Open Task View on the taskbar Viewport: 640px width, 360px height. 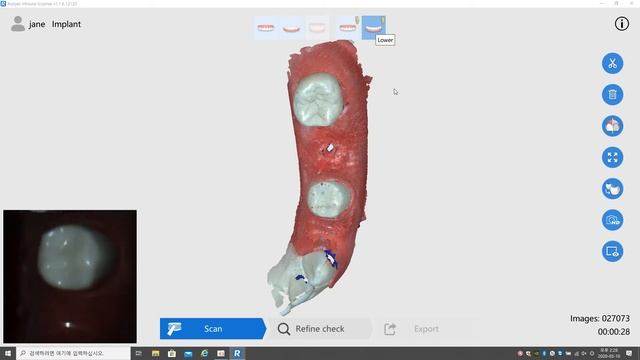[x=139, y=353]
